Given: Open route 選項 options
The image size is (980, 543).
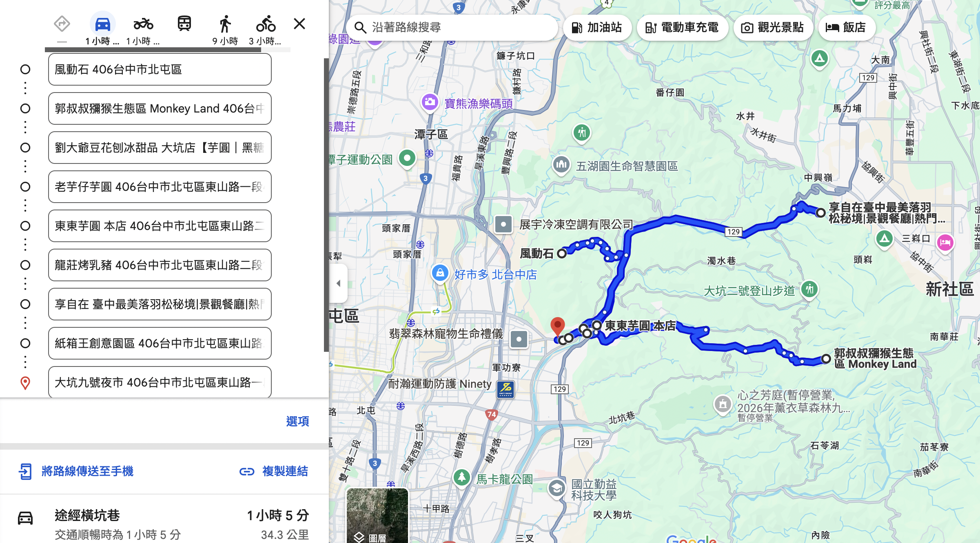Looking at the screenshot, I should [x=297, y=421].
